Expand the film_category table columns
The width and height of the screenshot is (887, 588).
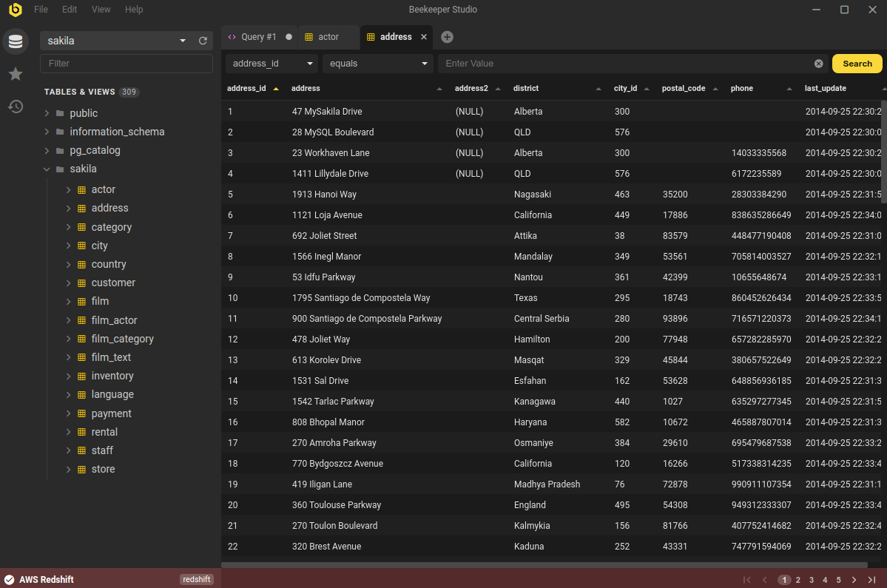tap(69, 339)
